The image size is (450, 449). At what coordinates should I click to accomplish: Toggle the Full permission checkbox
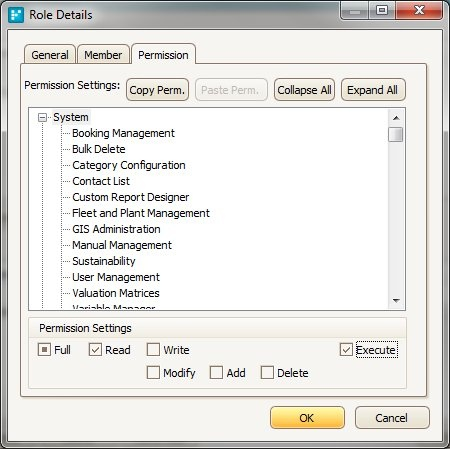coord(44,350)
